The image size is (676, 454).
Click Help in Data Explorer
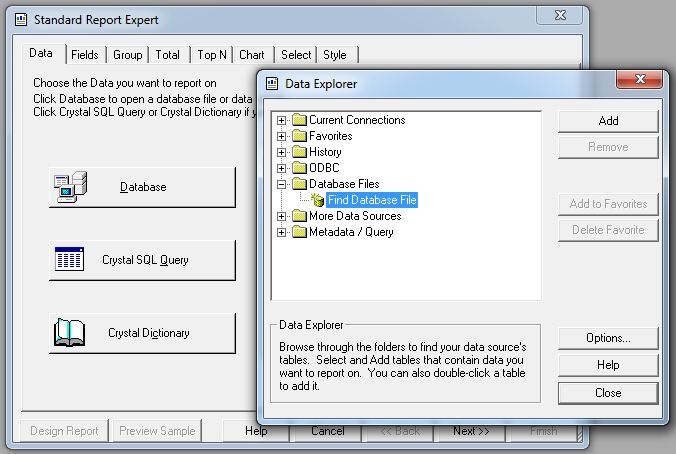[x=608, y=365]
